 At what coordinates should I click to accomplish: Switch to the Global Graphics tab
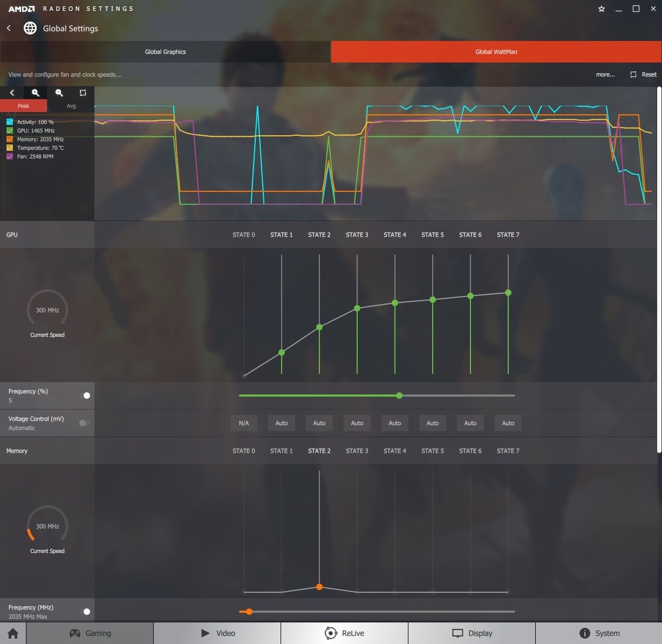tap(165, 51)
